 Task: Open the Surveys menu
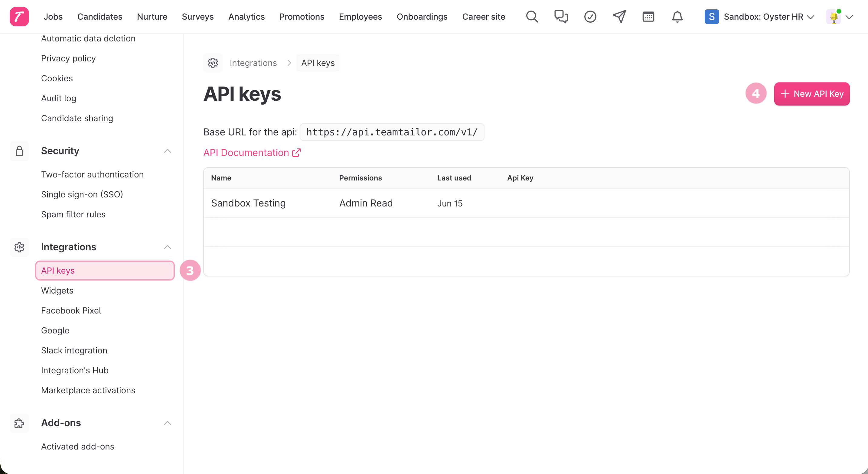198,17
